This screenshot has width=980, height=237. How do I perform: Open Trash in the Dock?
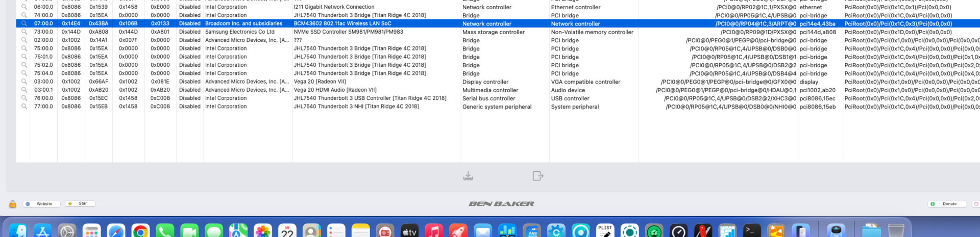pyautogui.click(x=896, y=231)
